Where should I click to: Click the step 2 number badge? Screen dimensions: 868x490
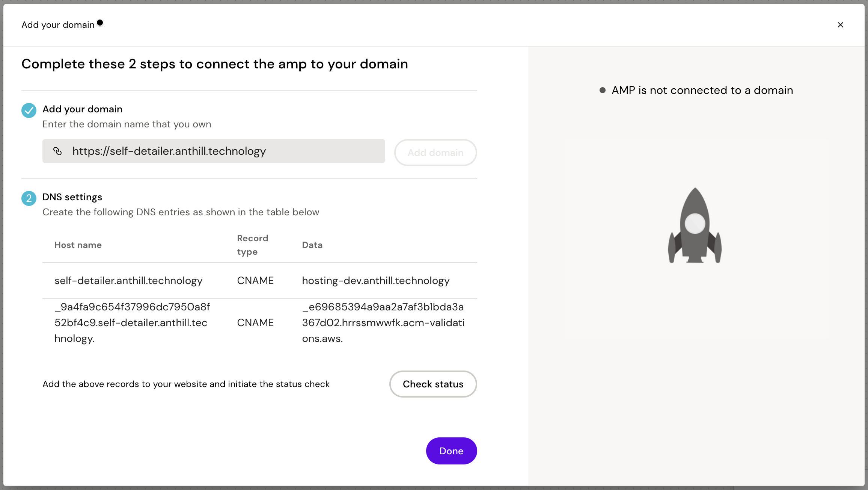click(29, 198)
